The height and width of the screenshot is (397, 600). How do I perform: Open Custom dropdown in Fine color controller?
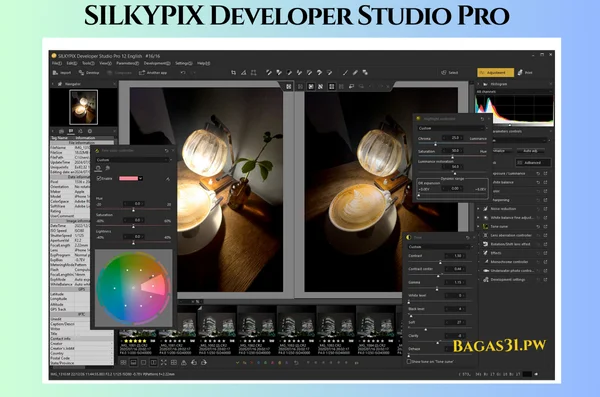click(132, 160)
